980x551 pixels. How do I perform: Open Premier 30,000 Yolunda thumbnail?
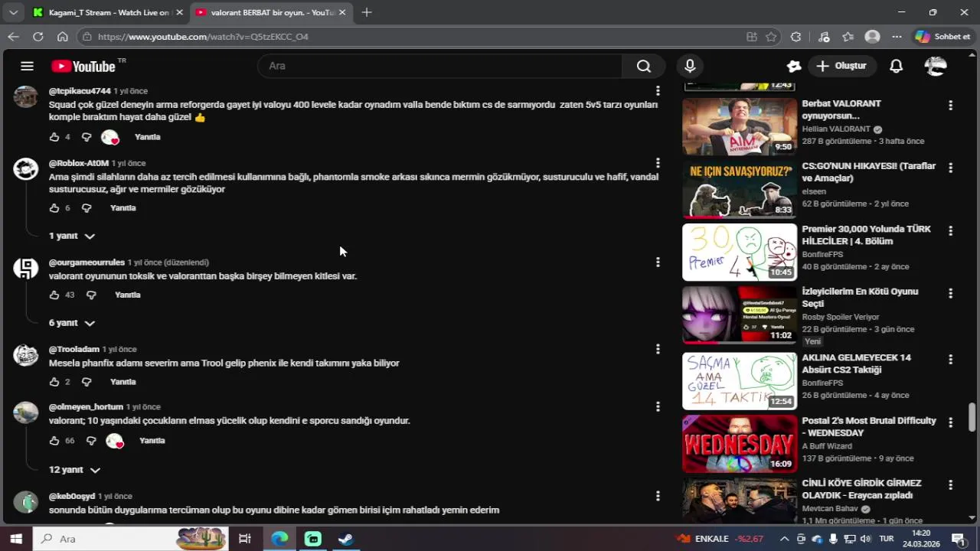click(740, 252)
